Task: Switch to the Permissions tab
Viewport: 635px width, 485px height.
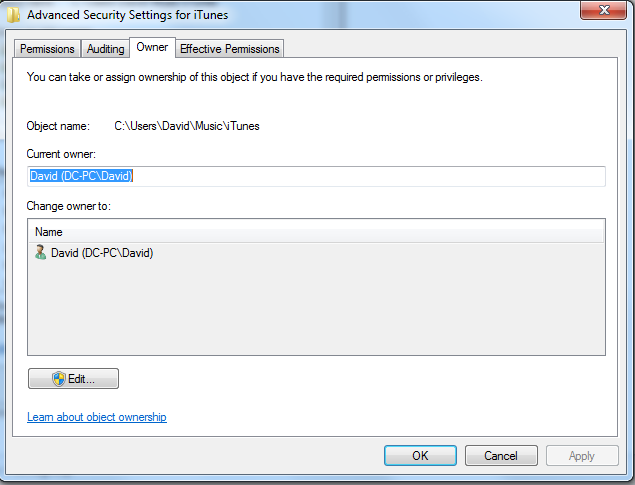Action: point(47,49)
